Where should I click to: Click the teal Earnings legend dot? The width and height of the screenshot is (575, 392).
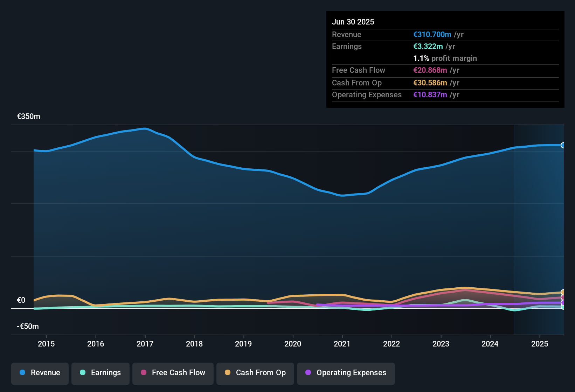point(83,373)
